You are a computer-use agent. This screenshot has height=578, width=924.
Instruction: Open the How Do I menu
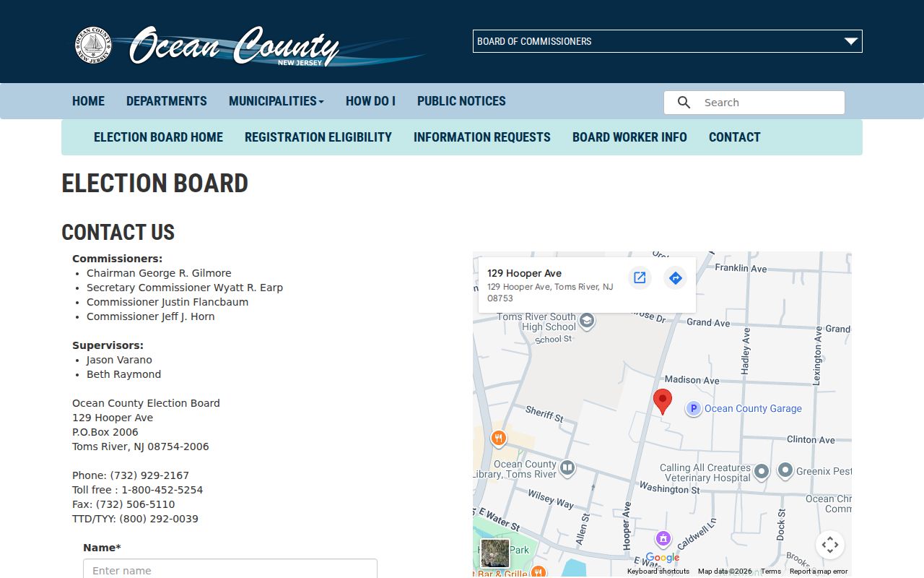coord(370,101)
